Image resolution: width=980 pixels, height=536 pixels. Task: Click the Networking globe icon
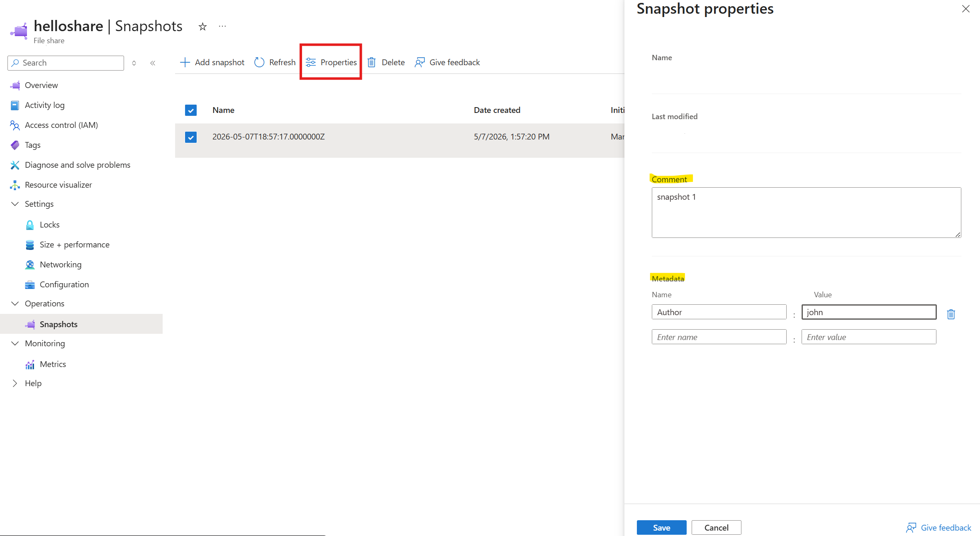tap(30, 264)
